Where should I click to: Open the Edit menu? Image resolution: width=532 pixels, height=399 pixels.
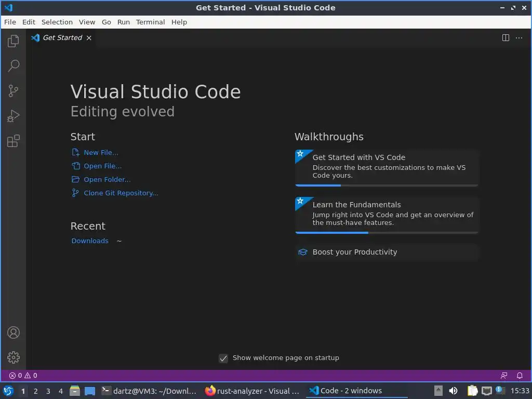[29, 22]
